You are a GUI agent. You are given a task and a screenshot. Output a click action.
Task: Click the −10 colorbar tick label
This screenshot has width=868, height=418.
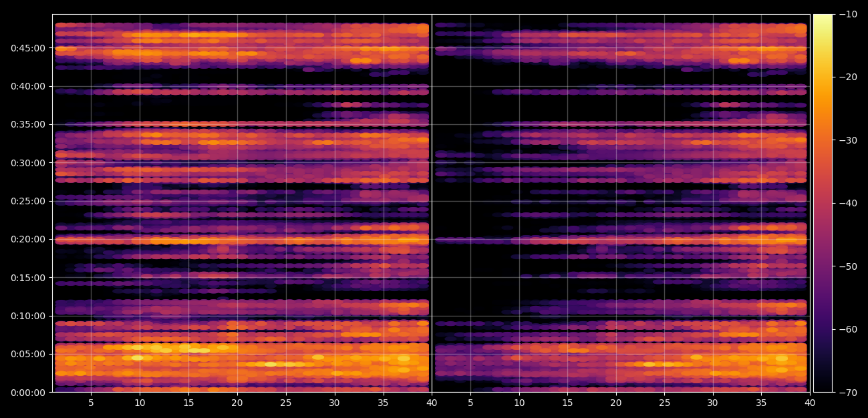point(847,14)
